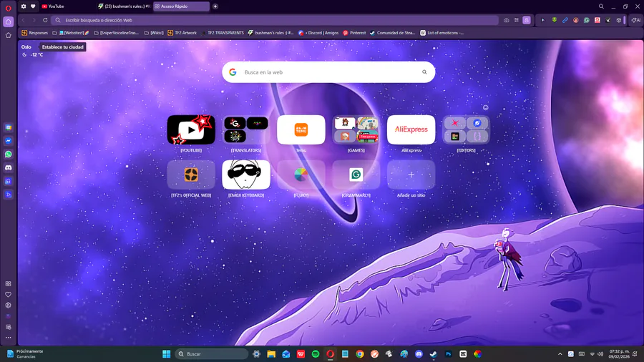Open tab search magnifier in title bar
The width and height of the screenshot is (644, 362).
click(x=601, y=6)
